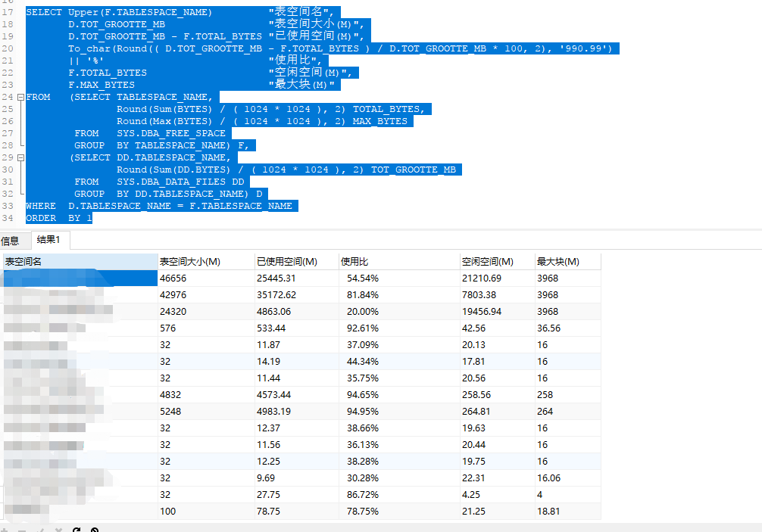Select cell with value 4832
The height and width of the screenshot is (532, 762).
(x=206, y=394)
